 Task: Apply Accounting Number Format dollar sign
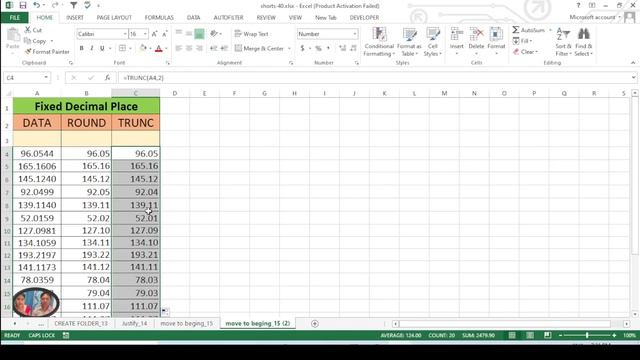tap(302, 49)
